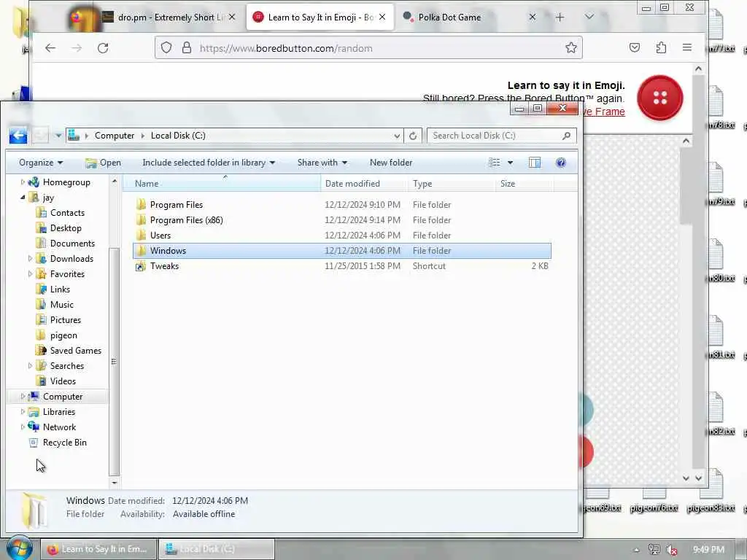Image resolution: width=747 pixels, height=560 pixels.
Task: Sort by Date modified column header
Action: pos(365,184)
